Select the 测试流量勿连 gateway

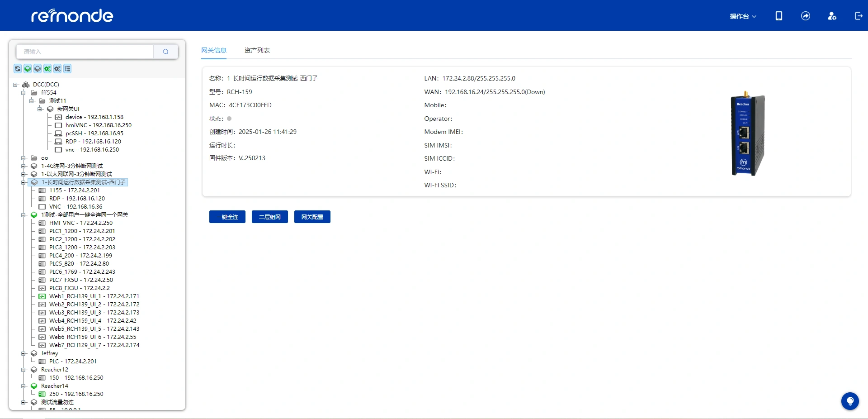tap(57, 402)
